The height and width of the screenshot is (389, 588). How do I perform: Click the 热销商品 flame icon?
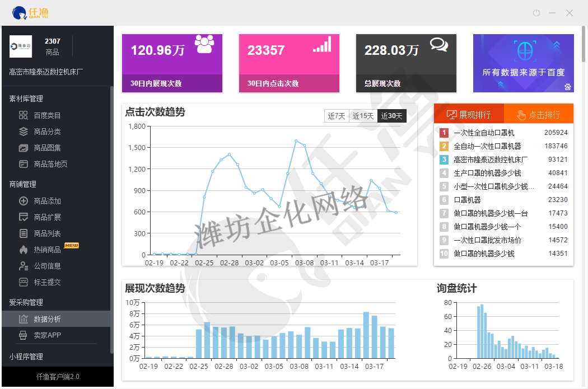(x=23, y=250)
